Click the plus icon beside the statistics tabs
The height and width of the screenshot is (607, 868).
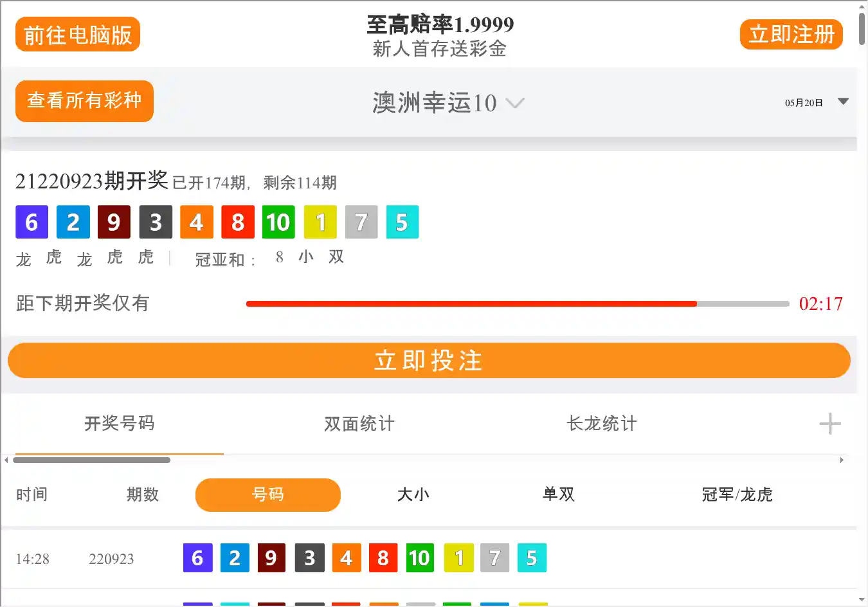pyautogui.click(x=829, y=424)
